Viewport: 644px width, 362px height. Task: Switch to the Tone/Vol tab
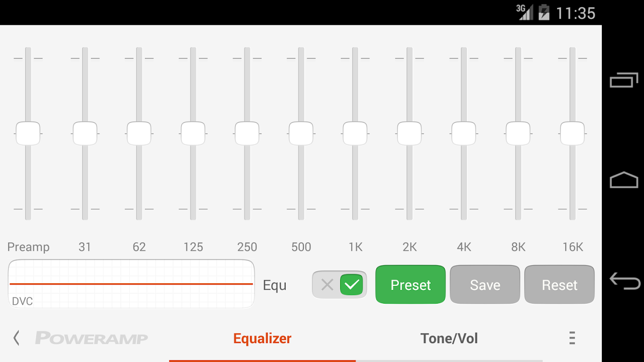click(x=449, y=338)
